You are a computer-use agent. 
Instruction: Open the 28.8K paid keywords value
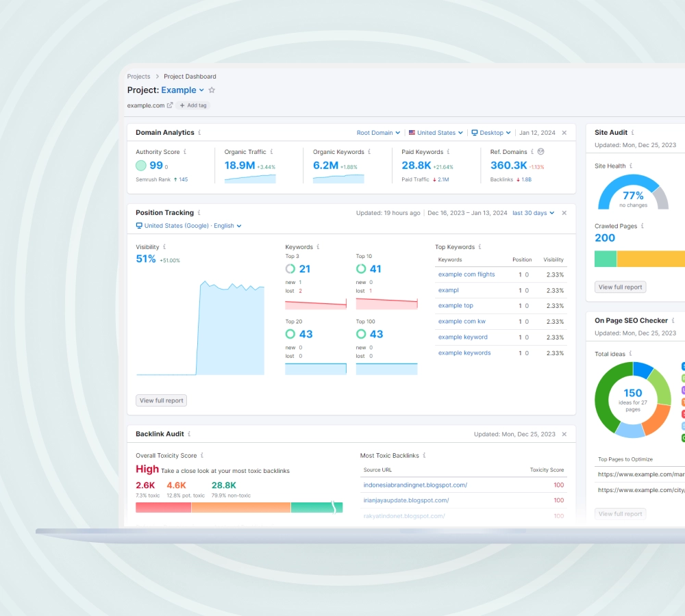coord(416,166)
